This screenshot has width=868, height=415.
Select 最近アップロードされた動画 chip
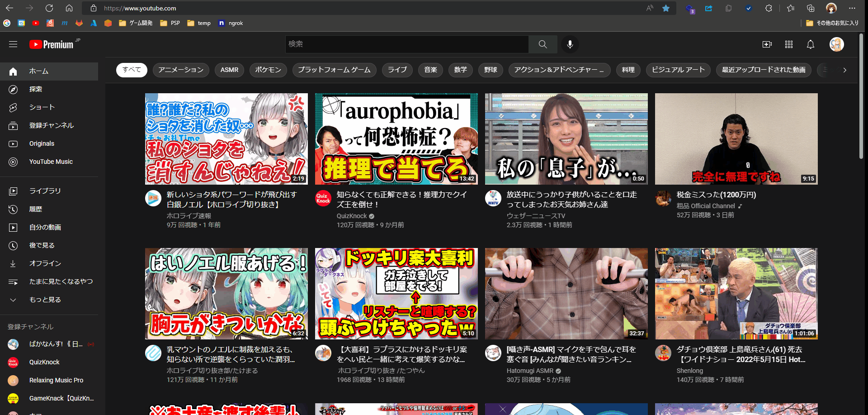[x=764, y=70]
